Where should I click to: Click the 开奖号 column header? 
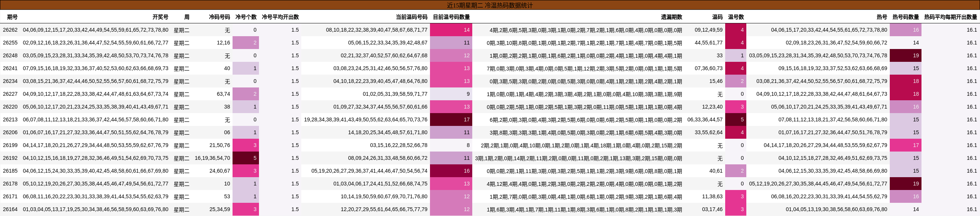click(x=160, y=17)
